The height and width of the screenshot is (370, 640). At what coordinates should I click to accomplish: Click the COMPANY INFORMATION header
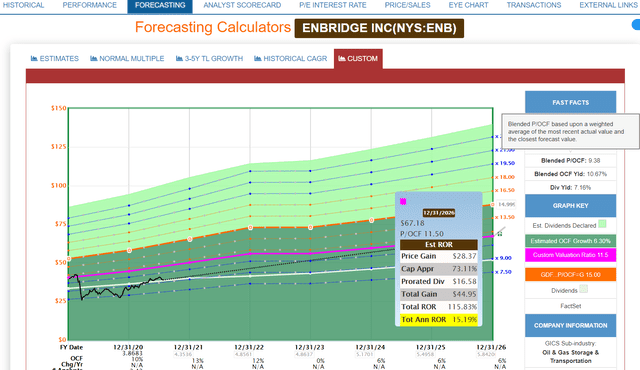coord(570,326)
